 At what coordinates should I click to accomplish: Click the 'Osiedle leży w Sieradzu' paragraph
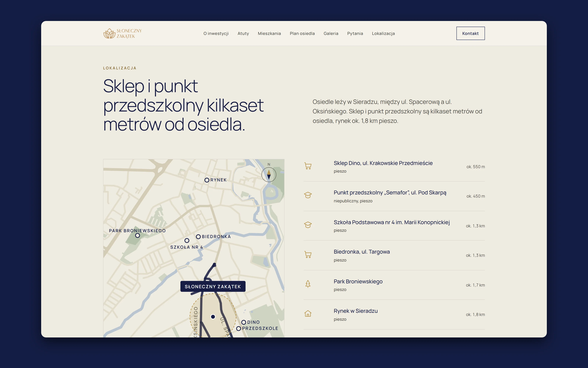click(397, 111)
